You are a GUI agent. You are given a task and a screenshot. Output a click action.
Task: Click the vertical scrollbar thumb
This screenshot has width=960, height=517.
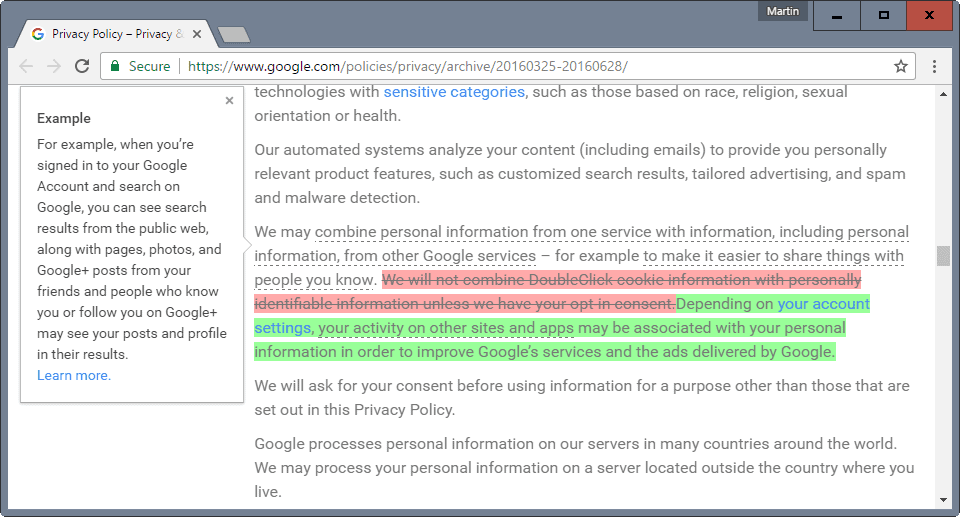[x=943, y=255]
